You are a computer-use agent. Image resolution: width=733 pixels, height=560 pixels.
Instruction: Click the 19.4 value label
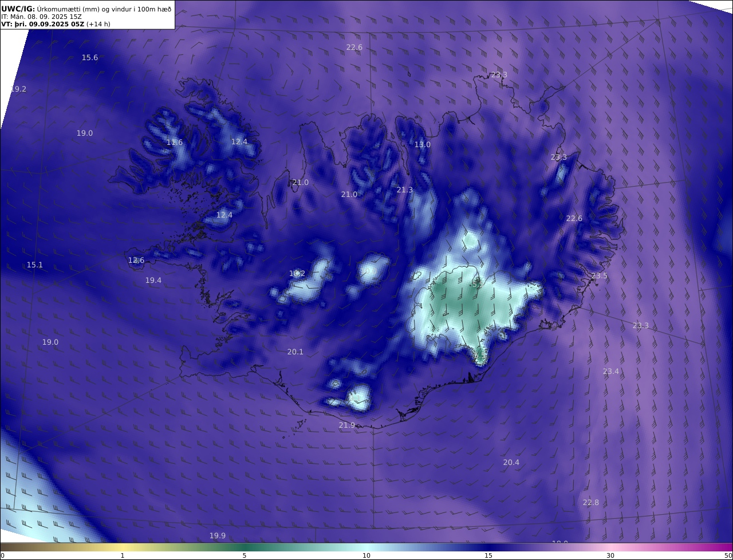(x=153, y=281)
